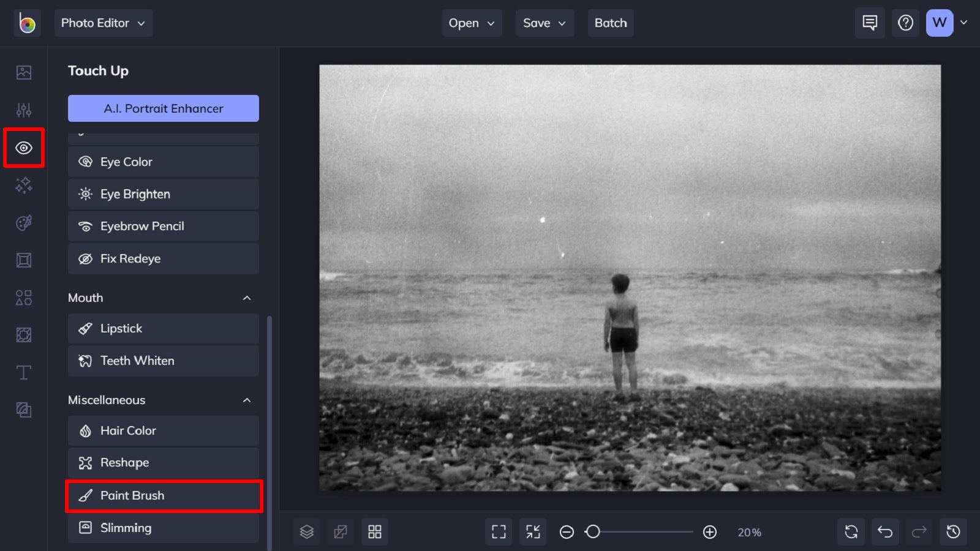Launch the A.I. Portrait Enhancer
The height and width of the screenshot is (551, 980).
click(163, 108)
